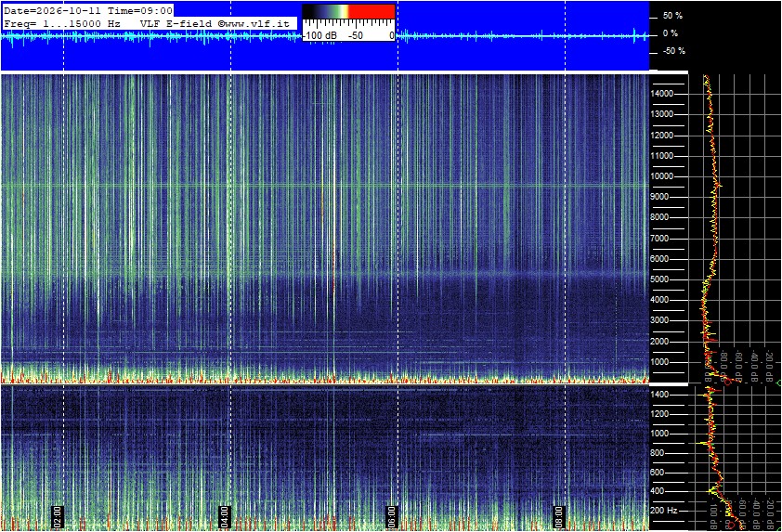Click the -20.0 dB label in upper spectrum plot
This screenshot has height=532, width=782.
point(769,366)
